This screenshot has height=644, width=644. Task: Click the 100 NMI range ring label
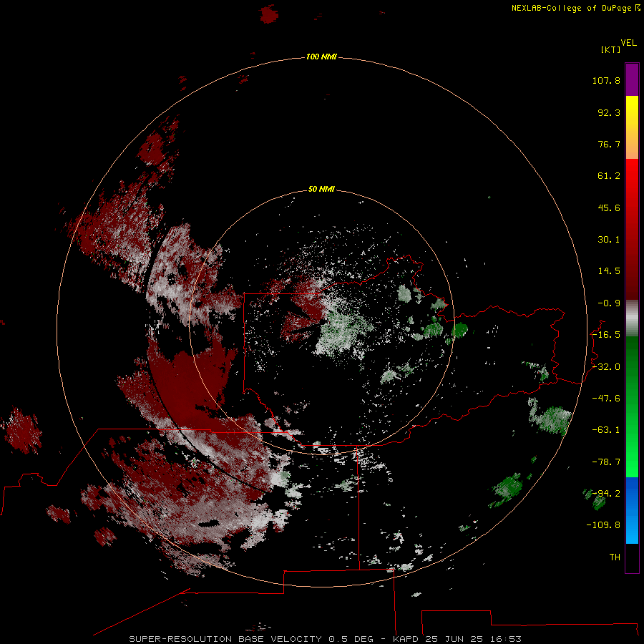coord(321,57)
